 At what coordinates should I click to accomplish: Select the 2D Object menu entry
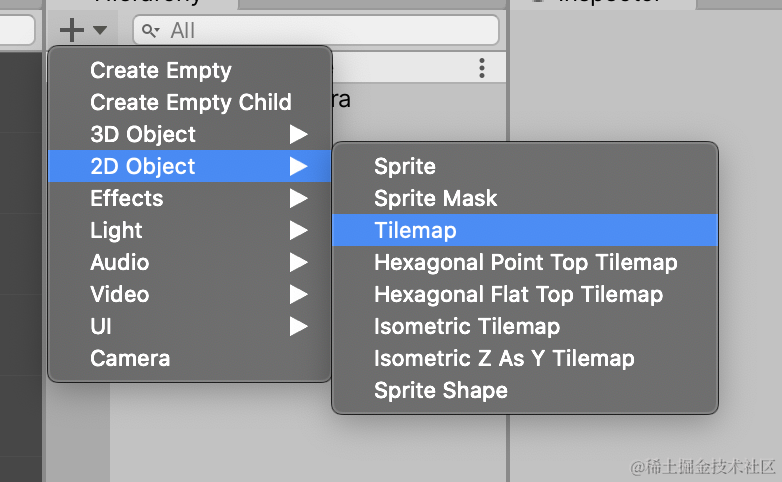(x=190, y=166)
